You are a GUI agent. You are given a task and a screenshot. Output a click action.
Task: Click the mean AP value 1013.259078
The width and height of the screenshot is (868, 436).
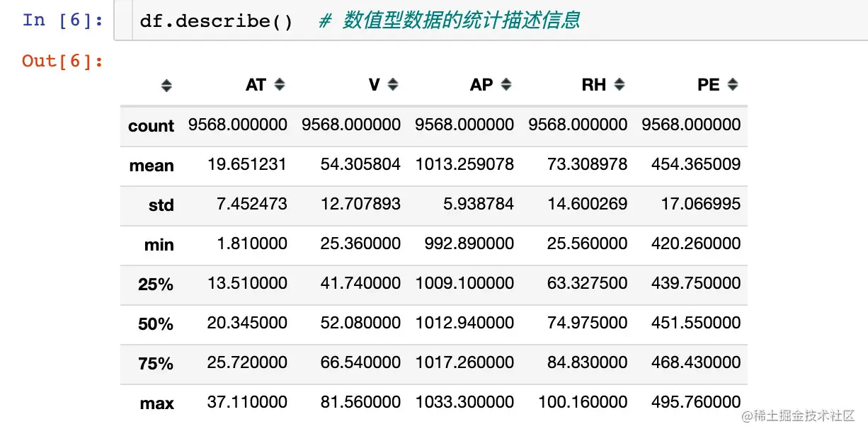[x=464, y=164]
